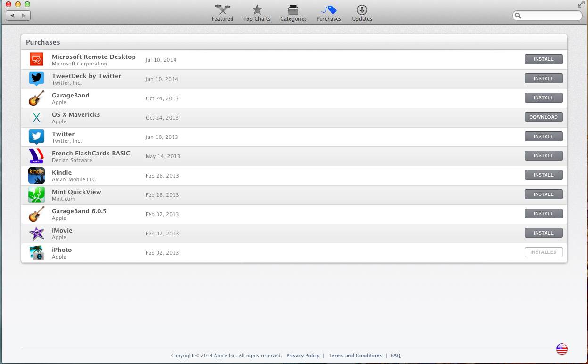Click the Twitter app icon dated Jun 10, 2013
Image resolution: width=588 pixels, height=364 pixels.
pos(36,137)
